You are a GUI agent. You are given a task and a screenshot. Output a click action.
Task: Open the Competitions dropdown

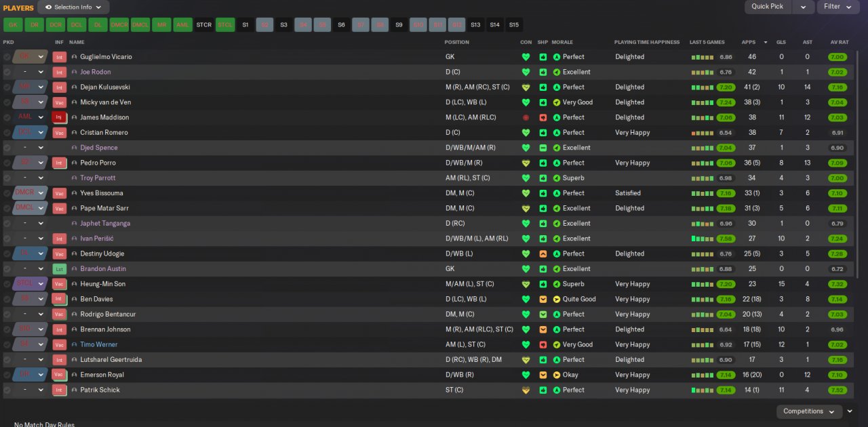click(x=809, y=411)
